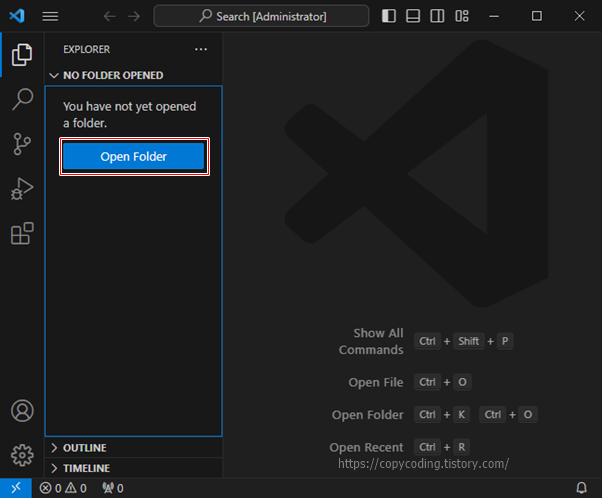Click the Open Folder shortcut label in editor
This screenshot has height=498, width=602.
click(368, 415)
